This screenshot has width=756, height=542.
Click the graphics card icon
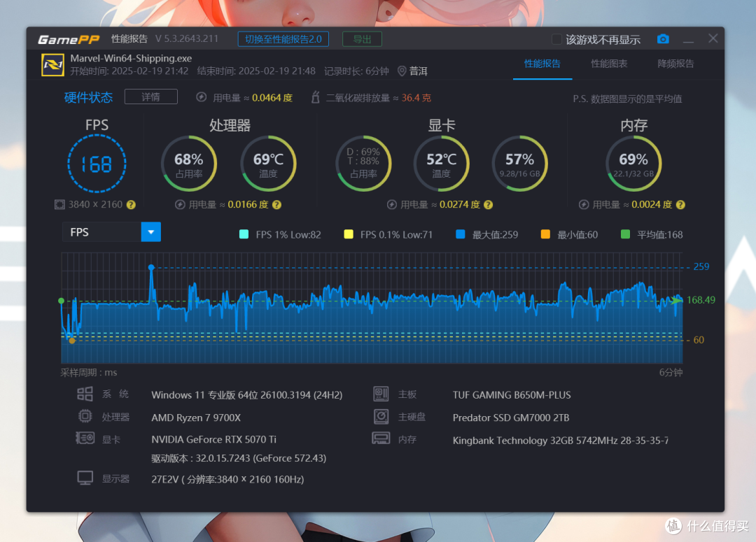point(85,438)
